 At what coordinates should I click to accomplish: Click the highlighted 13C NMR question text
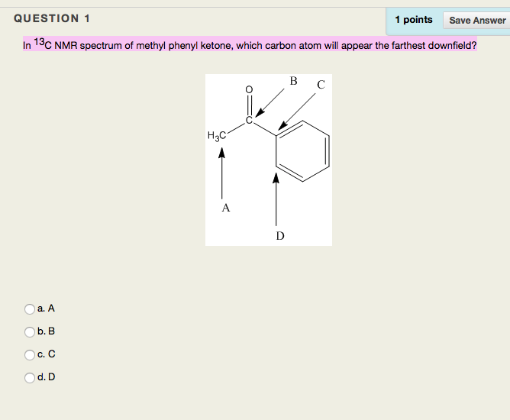point(250,46)
